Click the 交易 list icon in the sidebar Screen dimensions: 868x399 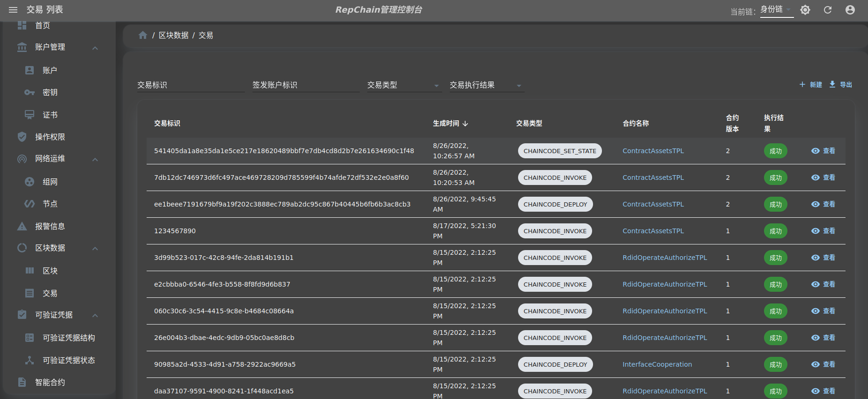click(x=30, y=293)
